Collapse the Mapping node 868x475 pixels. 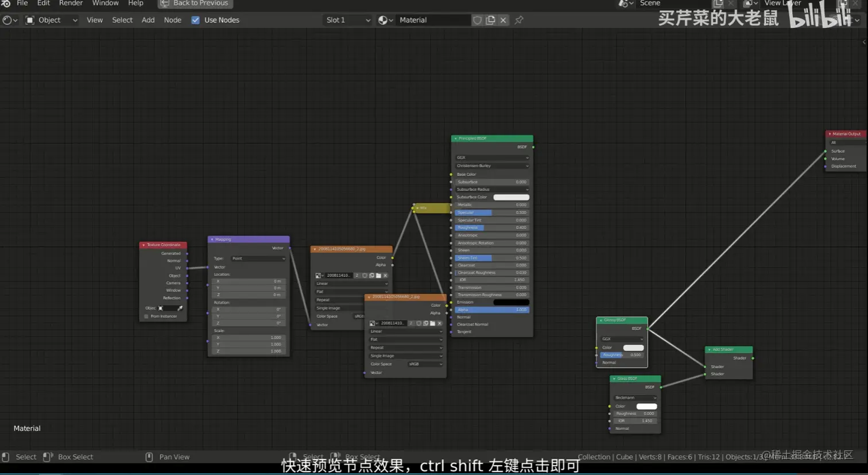[x=212, y=240]
